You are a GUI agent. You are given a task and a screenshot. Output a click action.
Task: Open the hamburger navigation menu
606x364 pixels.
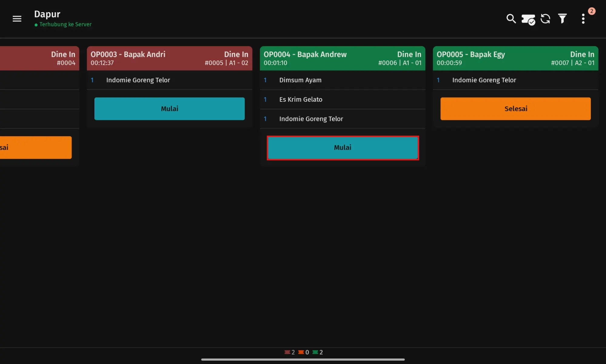(17, 19)
